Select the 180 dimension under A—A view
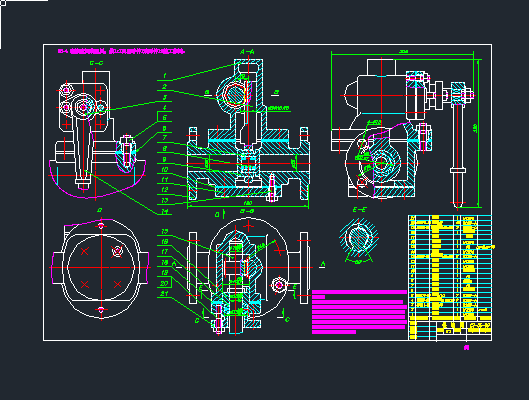This screenshot has height=400, width=529. 248,203
